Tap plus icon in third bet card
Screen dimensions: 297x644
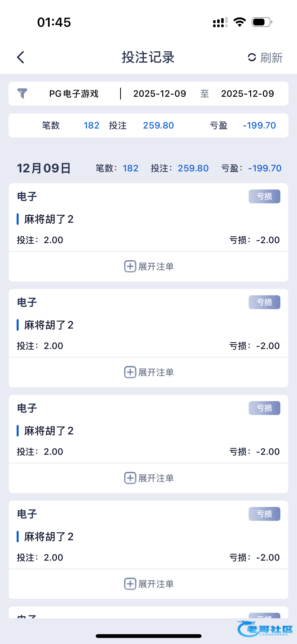pos(130,478)
